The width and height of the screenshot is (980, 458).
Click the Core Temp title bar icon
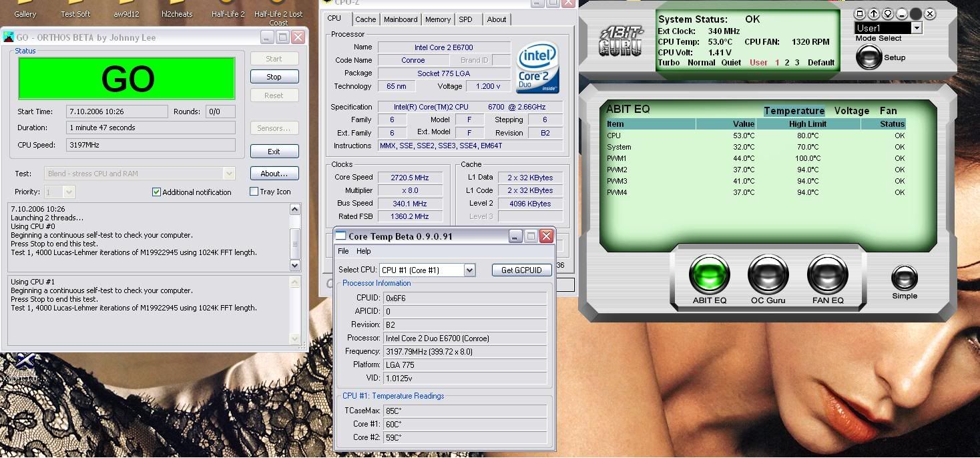pos(341,236)
